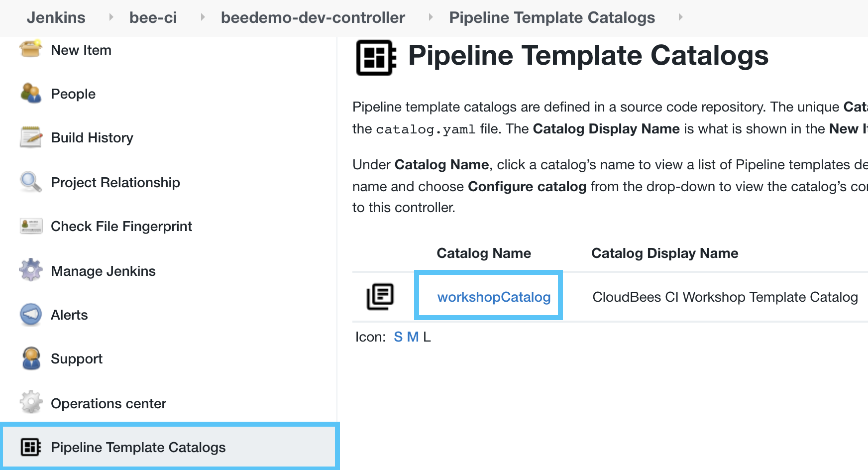Click the Support person icon
This screenshot has height=470, width=868.
[x=30, y=358]
